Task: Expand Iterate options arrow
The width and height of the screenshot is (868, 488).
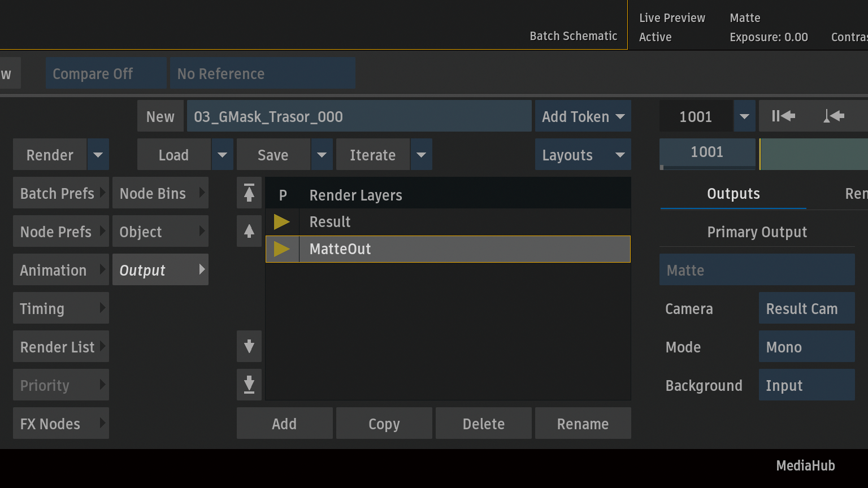Action: (x=421, y=155)
